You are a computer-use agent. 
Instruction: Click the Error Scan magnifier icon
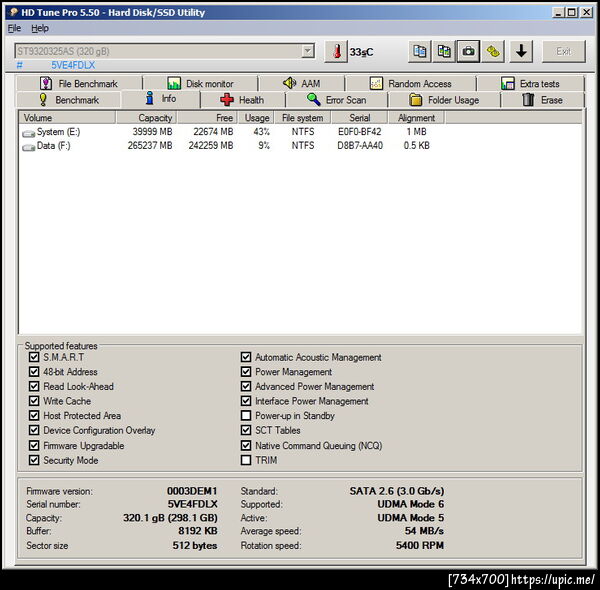pyautogui.click(x=314, y=100)
